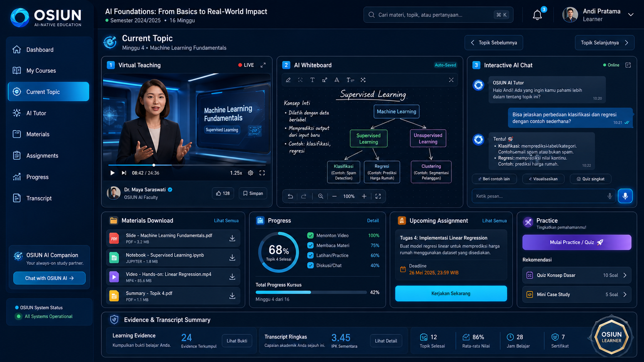
Task: Click Topik Selanjutnya button
Action: [604, 43]
